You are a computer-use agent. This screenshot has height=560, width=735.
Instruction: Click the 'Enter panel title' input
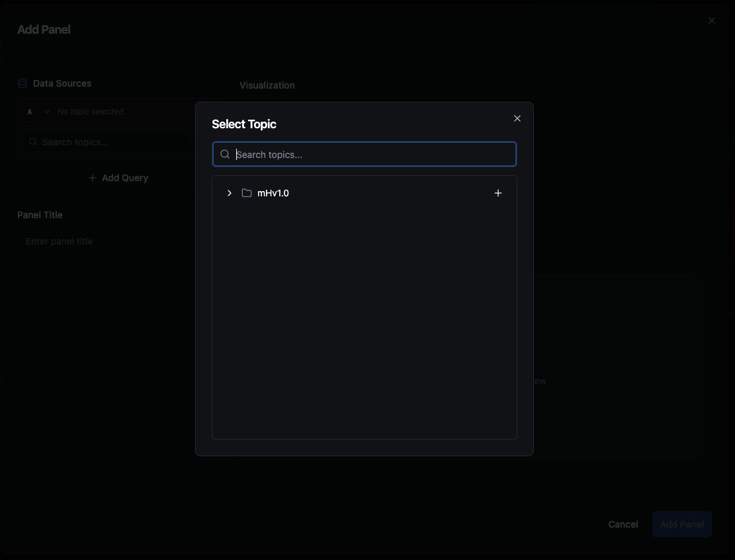click(106, 241)
